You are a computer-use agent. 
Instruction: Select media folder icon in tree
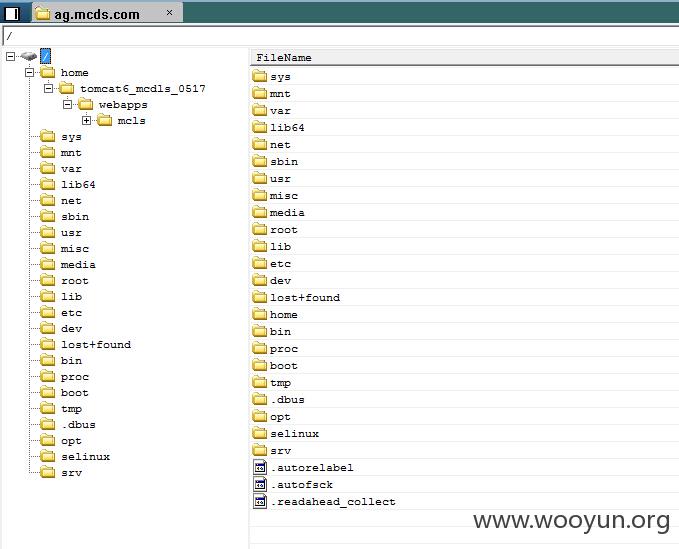tap(48, 265)
